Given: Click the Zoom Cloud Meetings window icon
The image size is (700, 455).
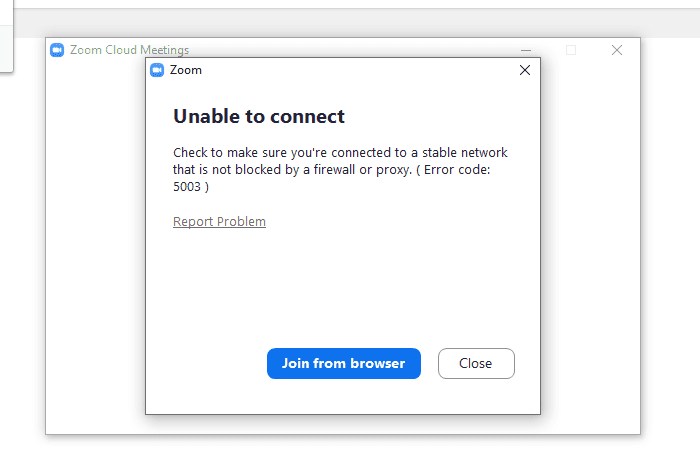Looking at the screenshot, I should click(x=57, y=50).
